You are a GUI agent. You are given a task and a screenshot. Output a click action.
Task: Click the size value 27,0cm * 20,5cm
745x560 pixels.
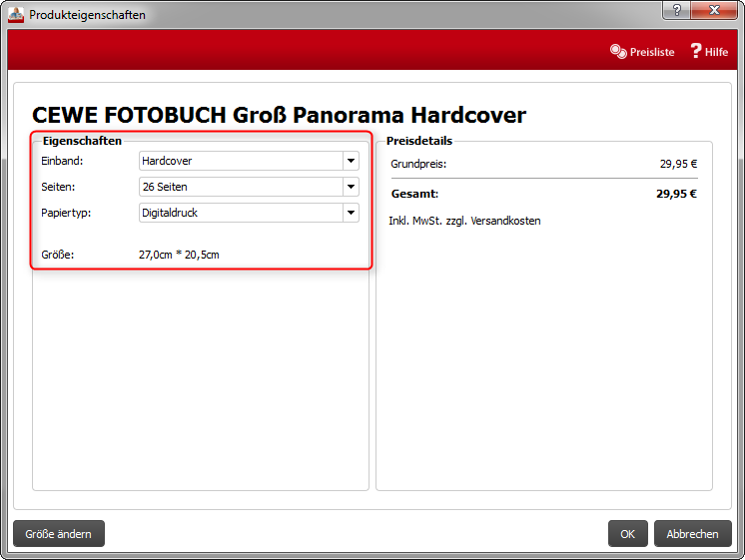(179, 255)
